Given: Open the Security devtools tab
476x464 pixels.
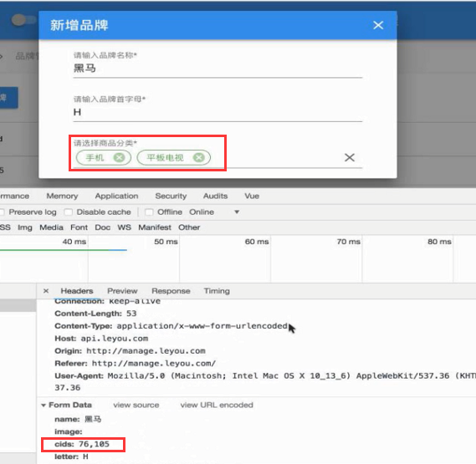Looking at the screenshot, I should tap(171, 196).
